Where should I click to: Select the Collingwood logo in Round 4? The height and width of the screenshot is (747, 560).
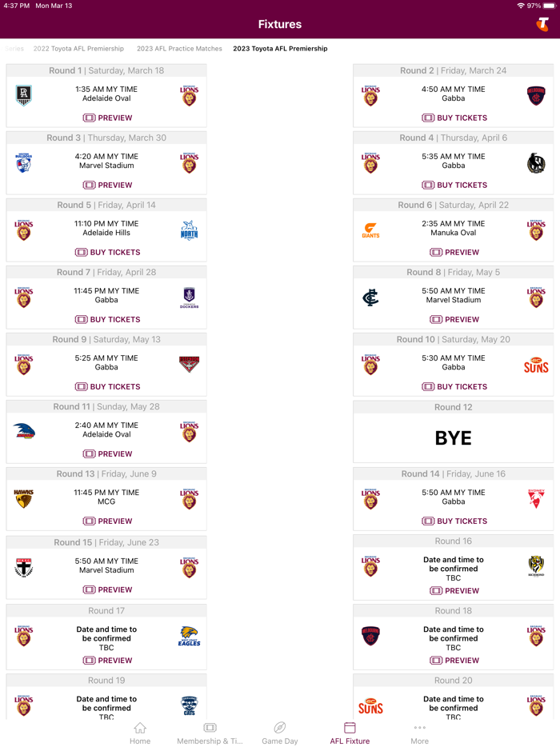pos(536,162)
